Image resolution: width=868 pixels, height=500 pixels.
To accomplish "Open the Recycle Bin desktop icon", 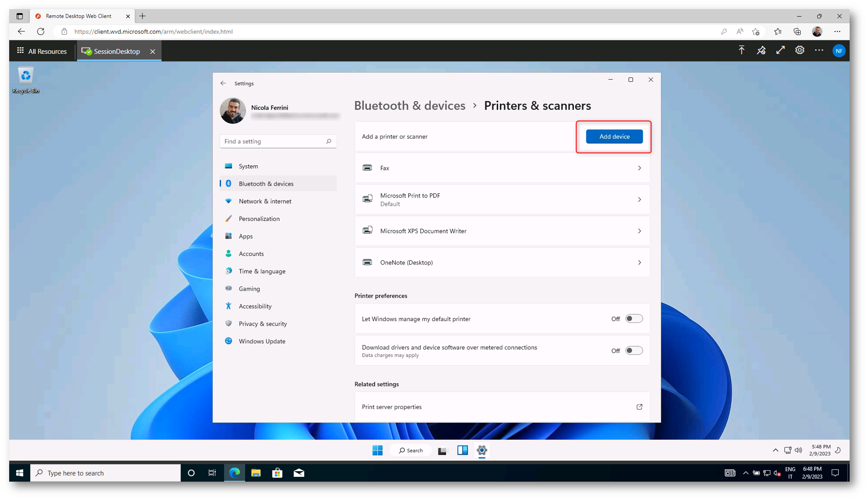I will click(26, 80).
